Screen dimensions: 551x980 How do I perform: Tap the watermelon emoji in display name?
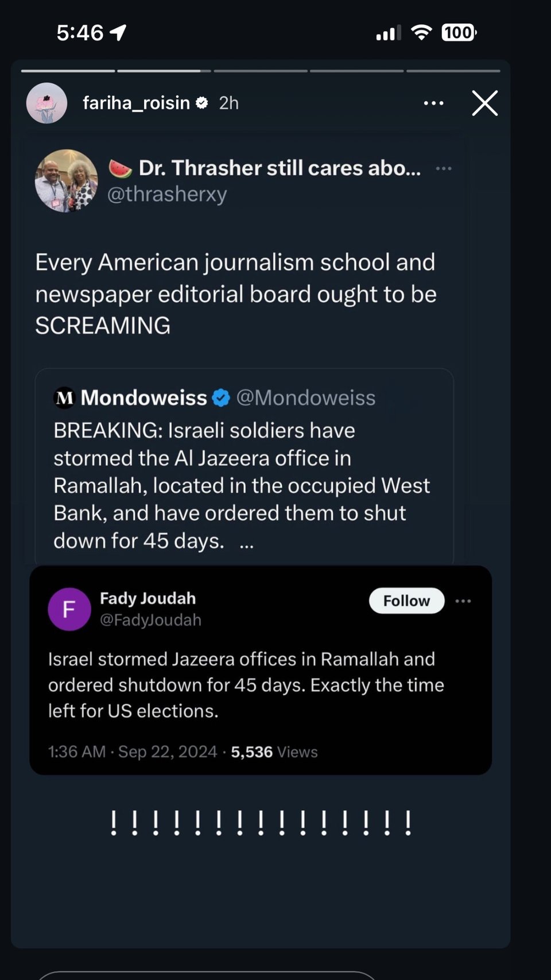120,168
